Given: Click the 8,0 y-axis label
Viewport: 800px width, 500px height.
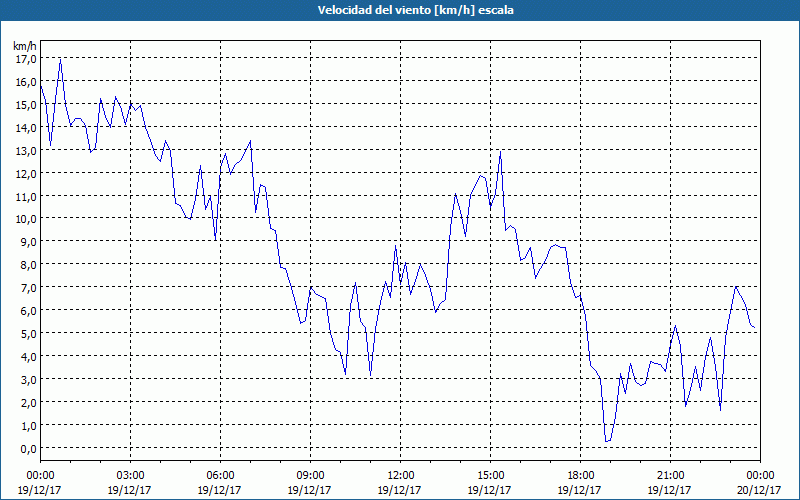Looking at the screenshot, I should [28, 265].
